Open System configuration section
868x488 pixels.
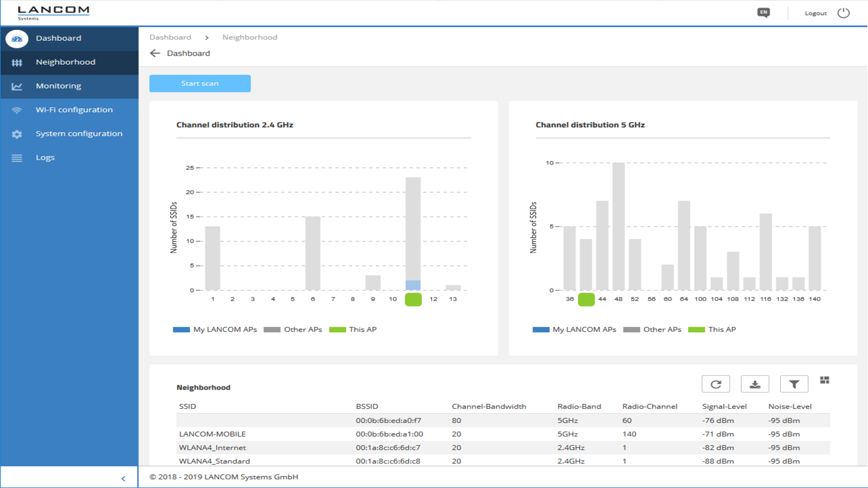[x=79, y=134]
